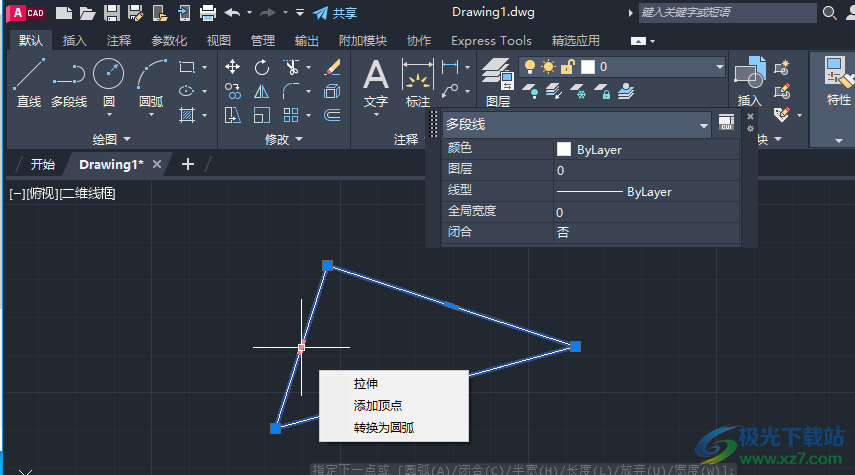Click the Rectangle tool icon

click(x=186, y=67)
